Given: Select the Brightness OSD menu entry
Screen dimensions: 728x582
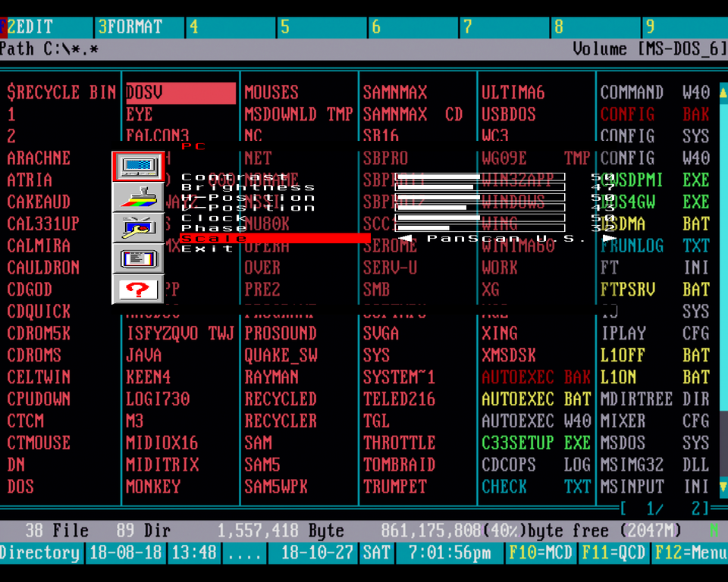Looking at the screenshot, I should click(248, 187).
